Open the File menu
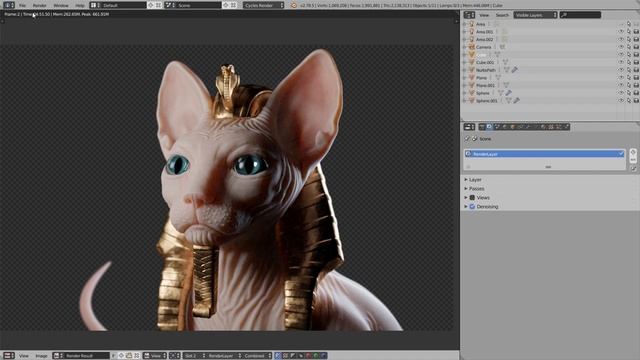The width and height of the screenshot is (640, 360). 22,5
